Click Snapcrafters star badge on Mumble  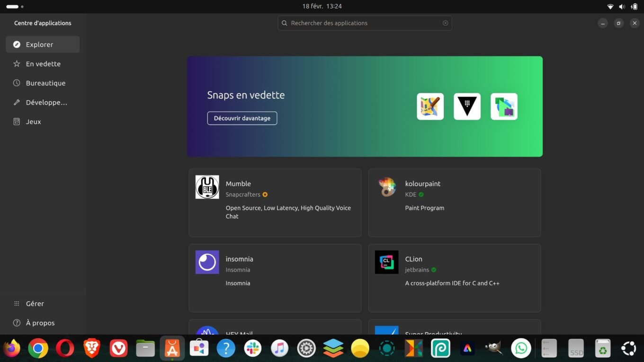coord(265,194)
